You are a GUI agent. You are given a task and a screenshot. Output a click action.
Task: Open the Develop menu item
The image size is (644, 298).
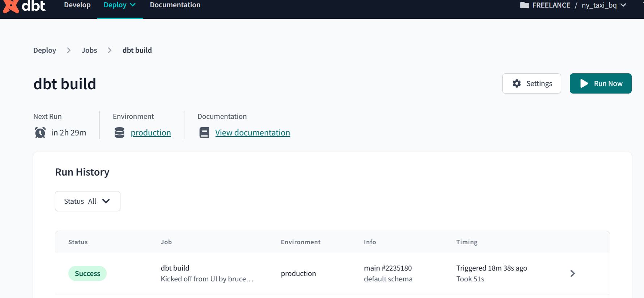(77, 5)
